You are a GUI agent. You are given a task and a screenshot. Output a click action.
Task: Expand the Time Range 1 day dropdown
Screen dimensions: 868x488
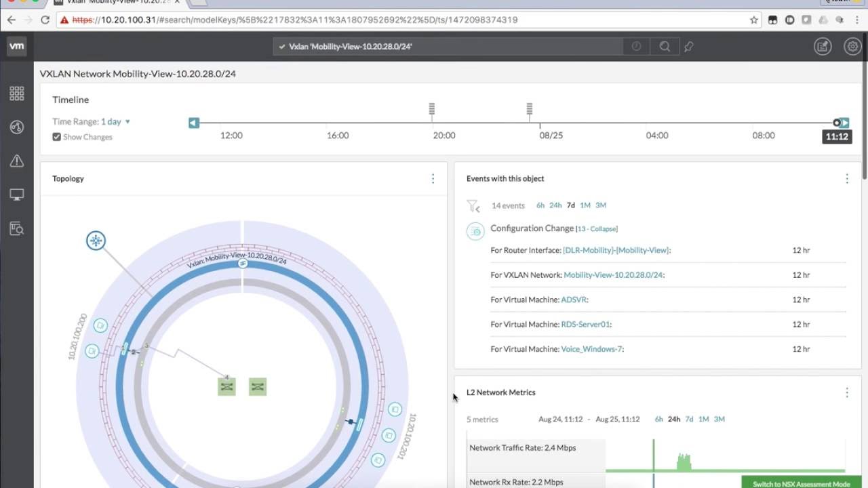[x=115, y=122]
